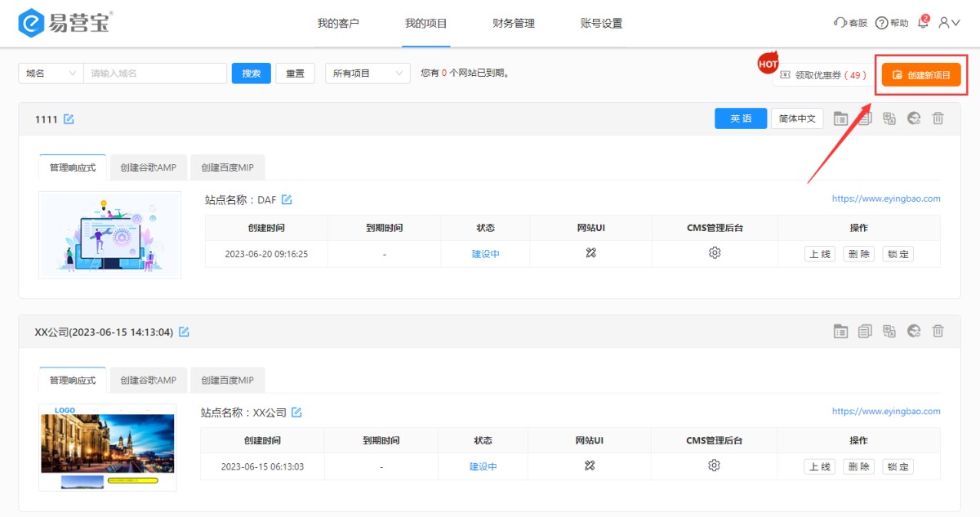Click the rename pencil icon next to project 1111
The image size is (980, 517).
click(x=69, y=119)
